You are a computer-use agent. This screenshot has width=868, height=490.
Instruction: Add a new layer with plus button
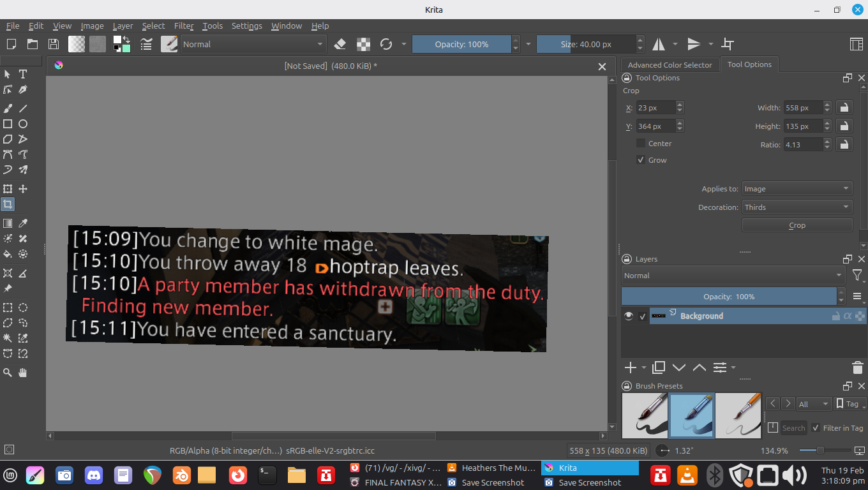pyautogui.click(x=630, y=367)
